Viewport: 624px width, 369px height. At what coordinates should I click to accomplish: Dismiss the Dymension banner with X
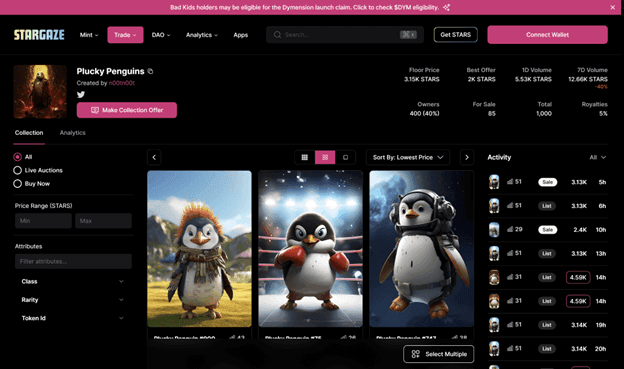[x=612, y=7]
